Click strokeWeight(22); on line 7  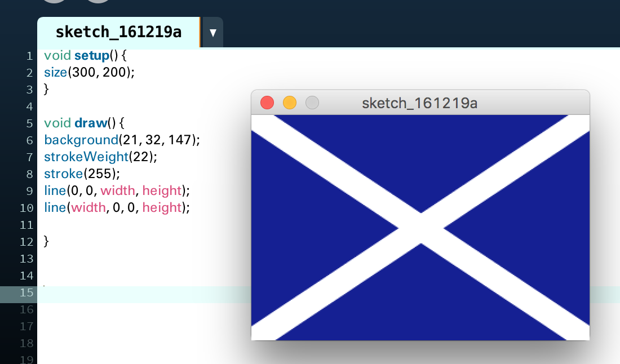[100, 157]
